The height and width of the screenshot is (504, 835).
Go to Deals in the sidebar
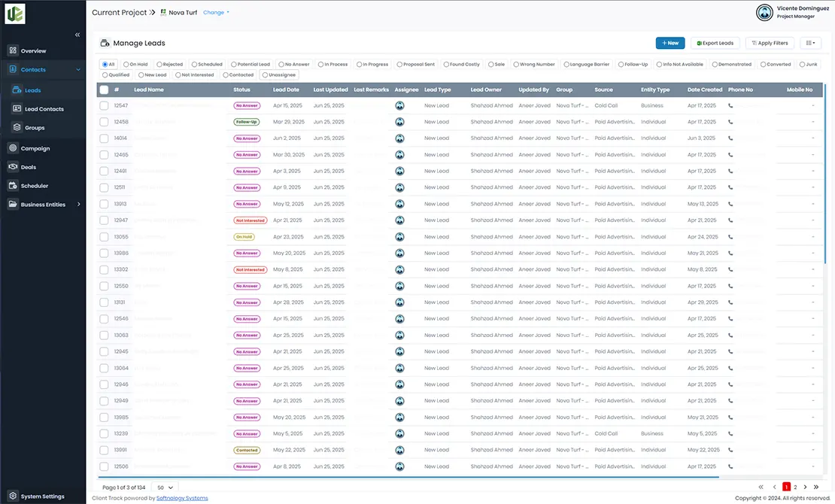tap(29, 167)
